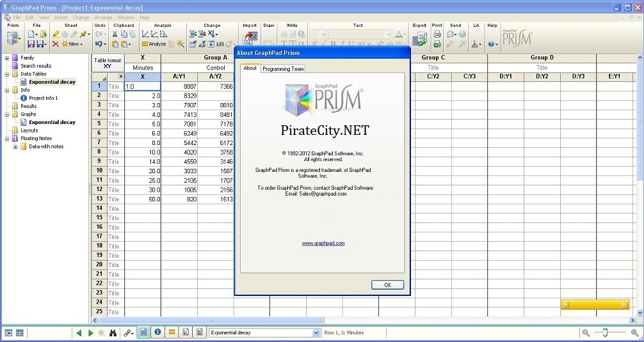Click the zoom slider handle
644x342 pixels.
point(604,333)
